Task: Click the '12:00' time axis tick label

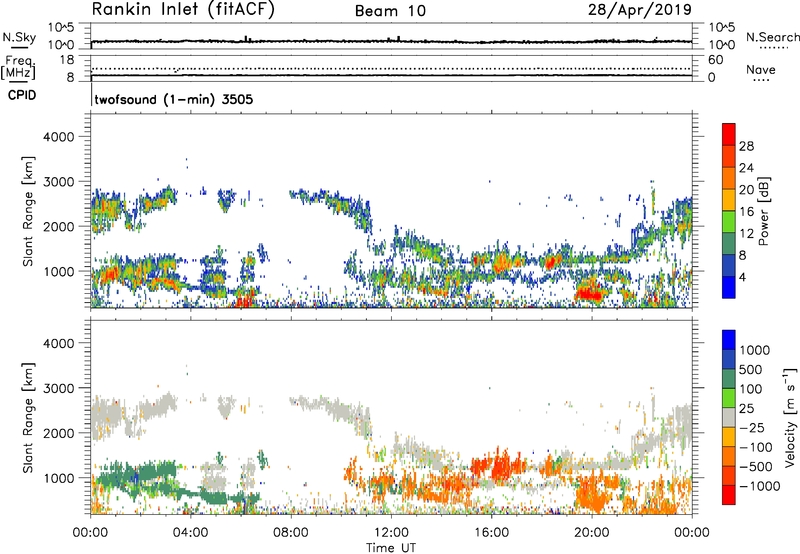Action: click(x=391, y=533)
